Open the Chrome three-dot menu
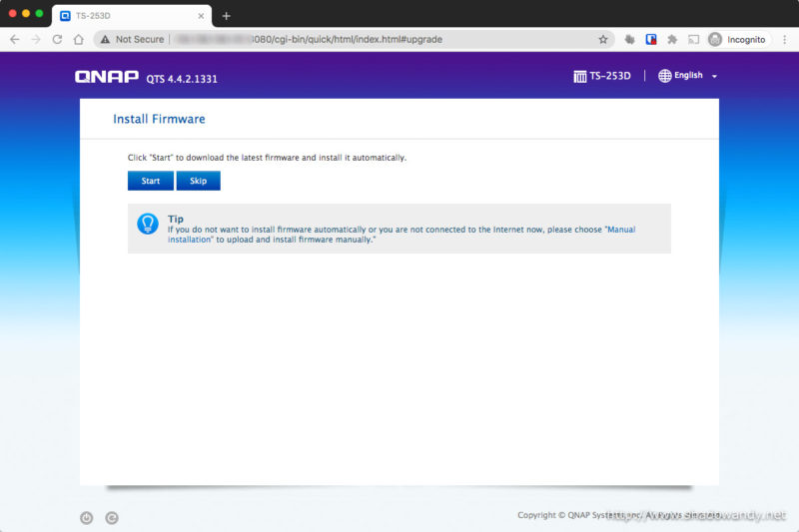Screen dimensions: 799x532 click(783, 39)
